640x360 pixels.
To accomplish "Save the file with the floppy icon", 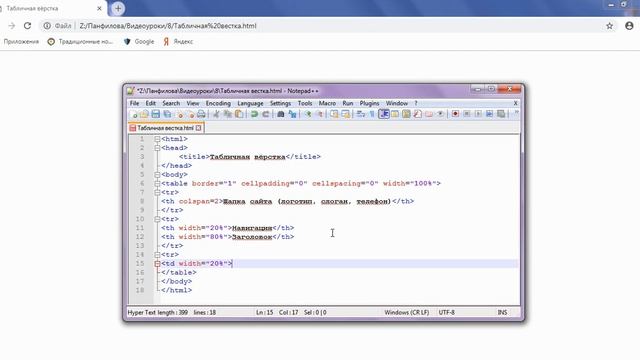I will pyautogui.click(x=156, y=114).
